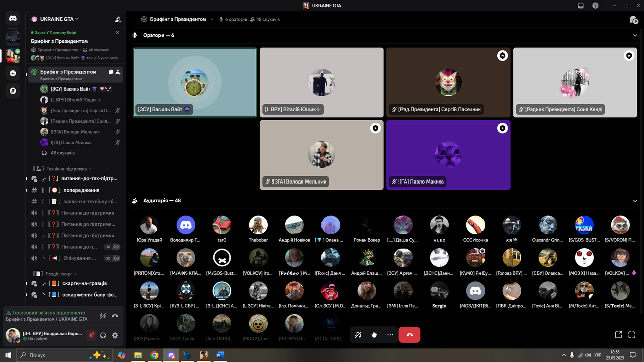This screenshot has width=644, height=362.
Task: Open the threads icon in stage header
Action: click(633, 20)
